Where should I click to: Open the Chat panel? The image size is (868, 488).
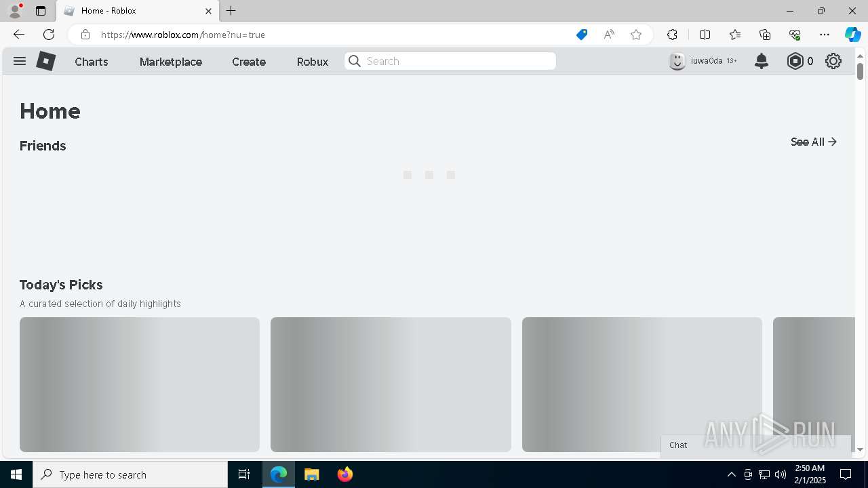click(756, 445)
